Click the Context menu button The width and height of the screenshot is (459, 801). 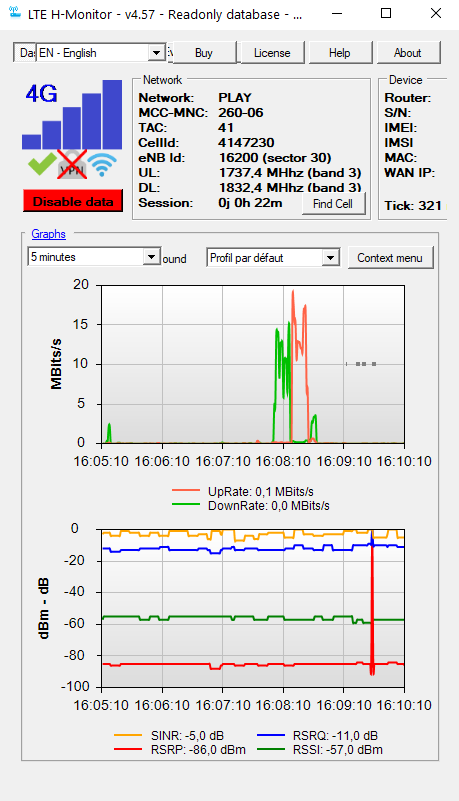tap(390, 258)
